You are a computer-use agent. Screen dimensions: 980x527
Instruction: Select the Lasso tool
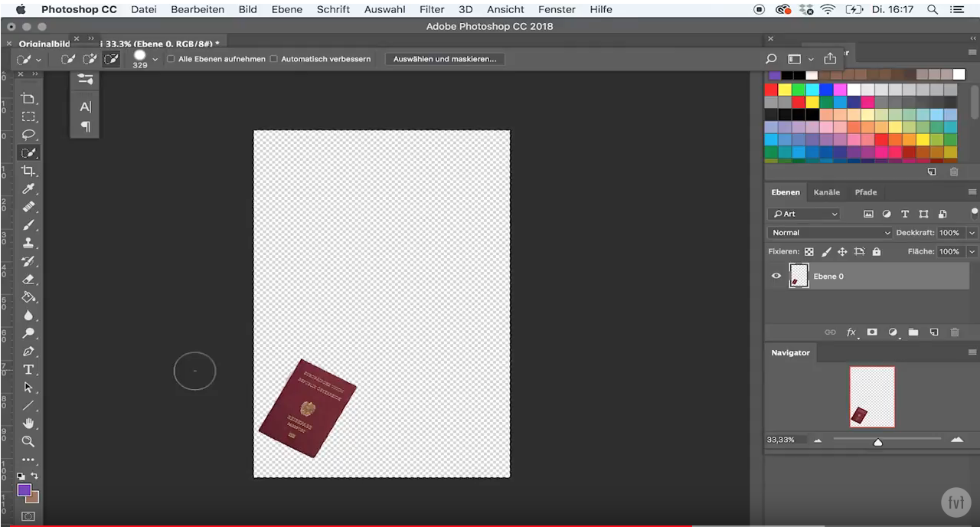pos(28,135)
